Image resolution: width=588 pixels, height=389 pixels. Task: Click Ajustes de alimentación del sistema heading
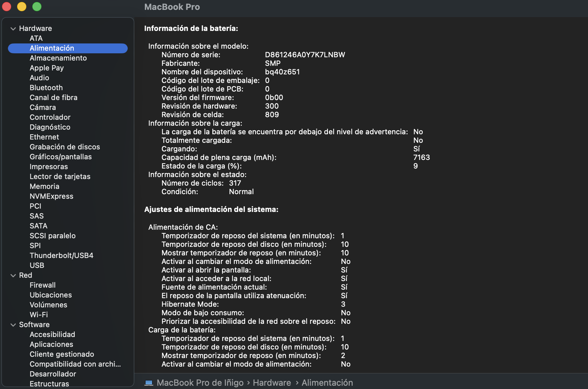211,209
